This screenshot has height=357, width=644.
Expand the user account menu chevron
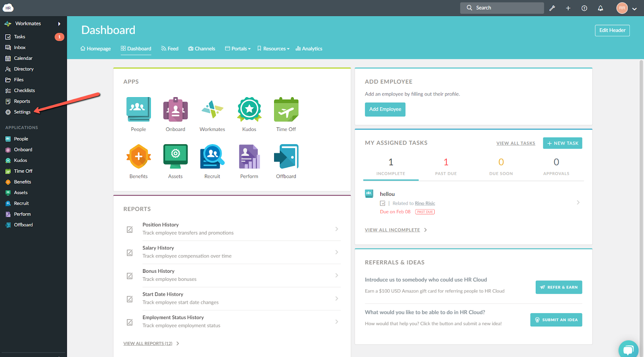point(634,8)
